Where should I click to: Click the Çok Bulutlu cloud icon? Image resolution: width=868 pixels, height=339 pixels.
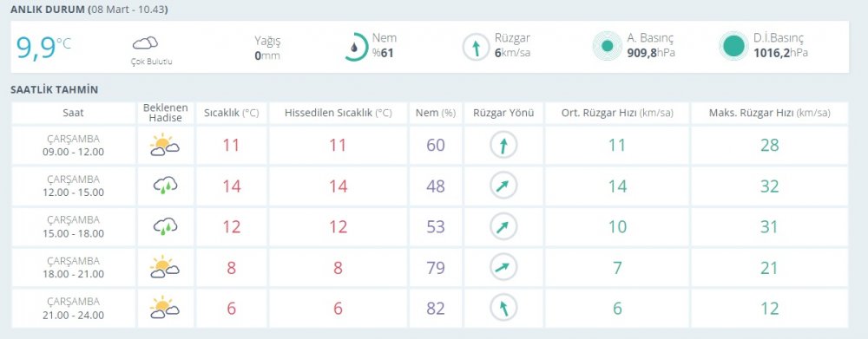pos(145,43)
